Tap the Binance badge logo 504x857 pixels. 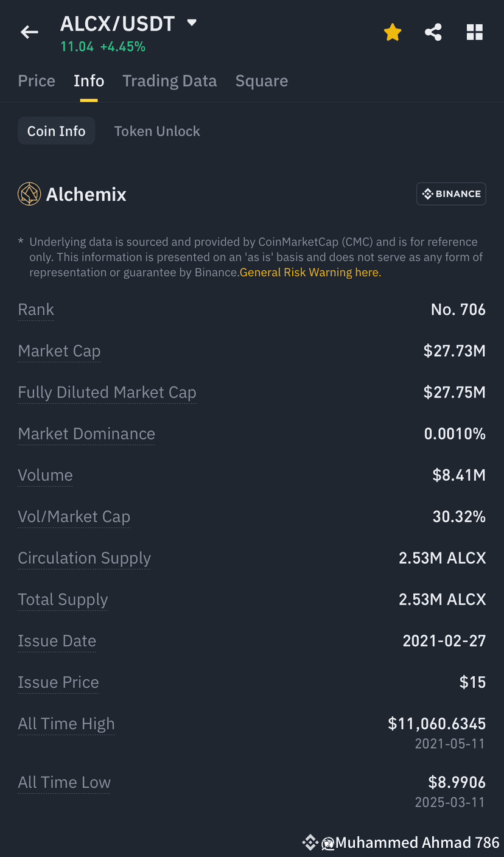point(451,194)
